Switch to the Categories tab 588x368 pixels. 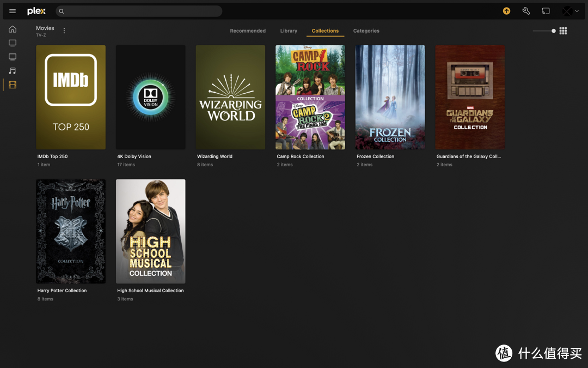pyautogui.click(x=366, y=31)
